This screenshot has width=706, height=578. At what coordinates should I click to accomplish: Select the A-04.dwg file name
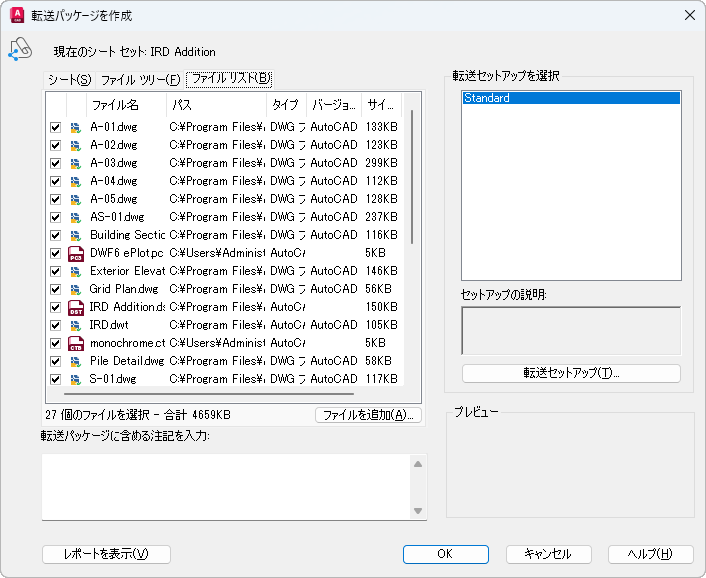[113, 181]
